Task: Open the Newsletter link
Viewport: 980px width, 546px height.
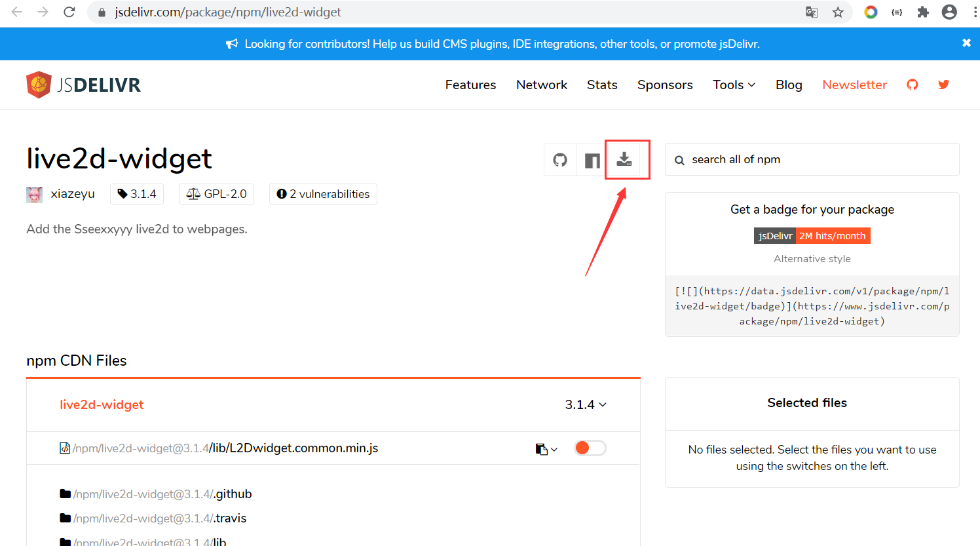Action: point(854,85)
